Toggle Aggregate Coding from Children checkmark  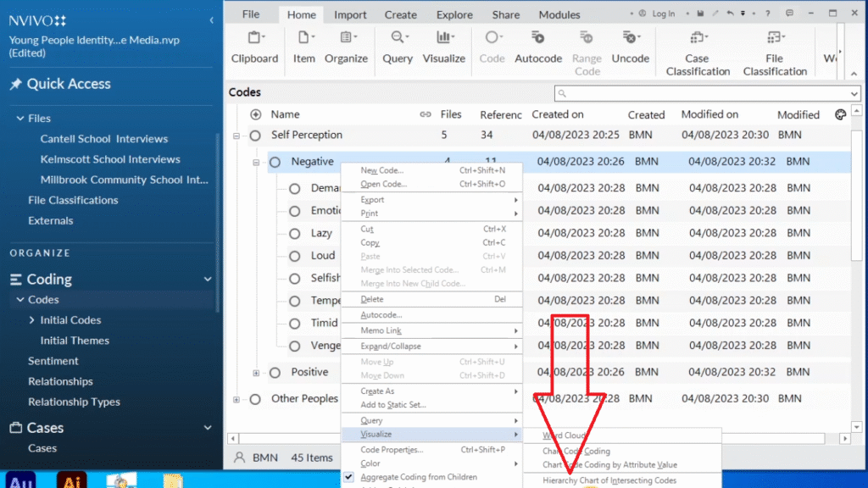(349, 477)
